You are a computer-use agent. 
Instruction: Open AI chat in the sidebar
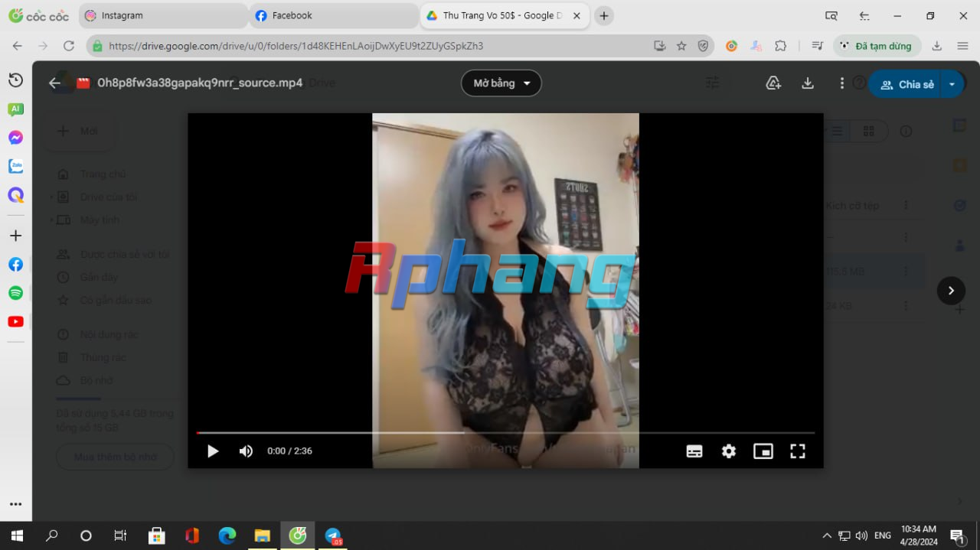tap(15, 109)
